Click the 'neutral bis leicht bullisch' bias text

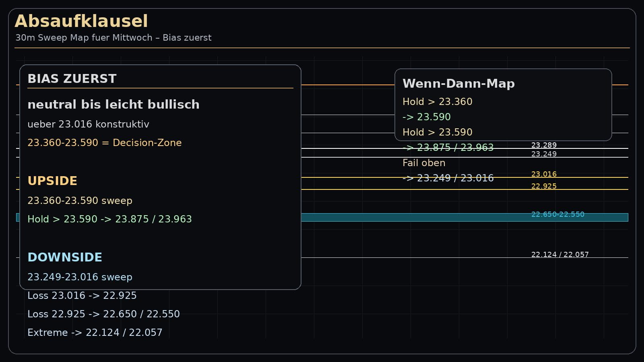tap(113, 105)
